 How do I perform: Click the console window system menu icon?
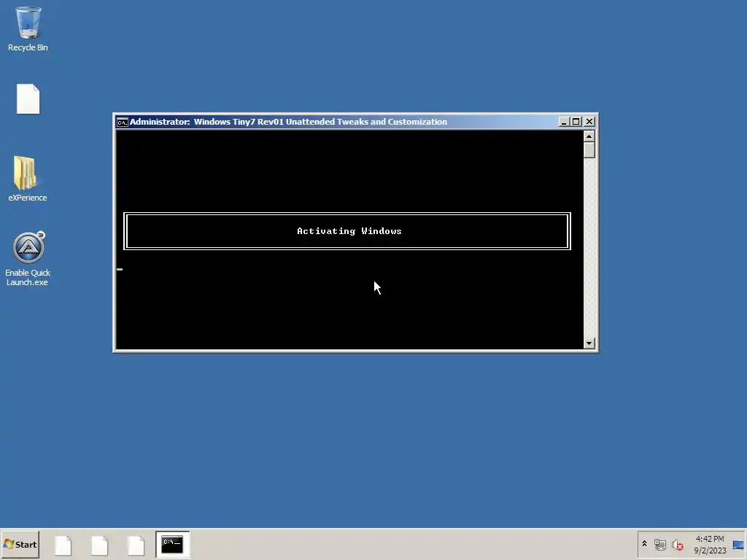[123, 122]
